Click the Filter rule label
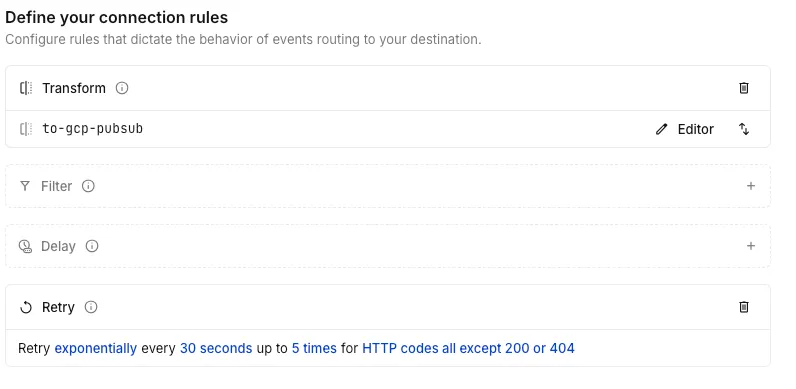Image resolution: width=796 pixels, height=389 pixels. point(56,186)
